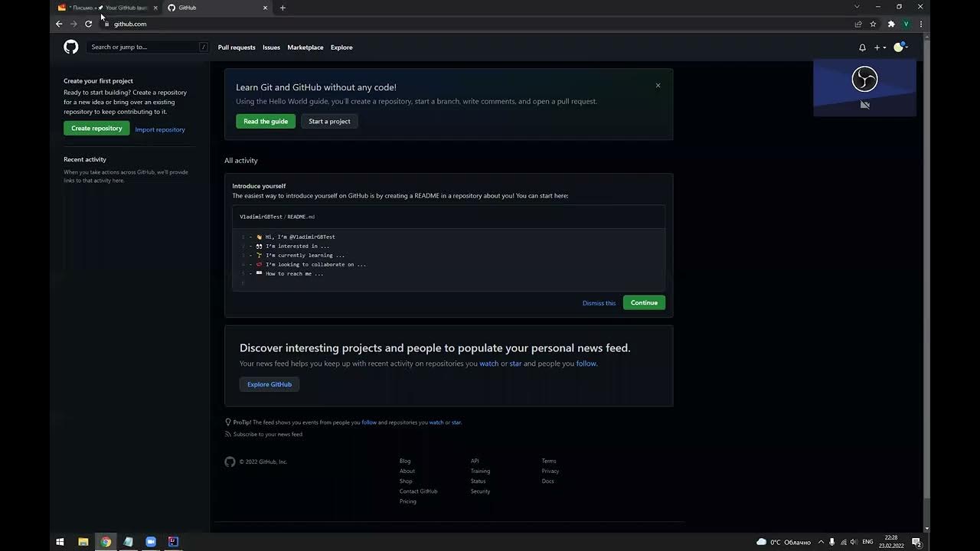Click the Continue button

point(644,302)
